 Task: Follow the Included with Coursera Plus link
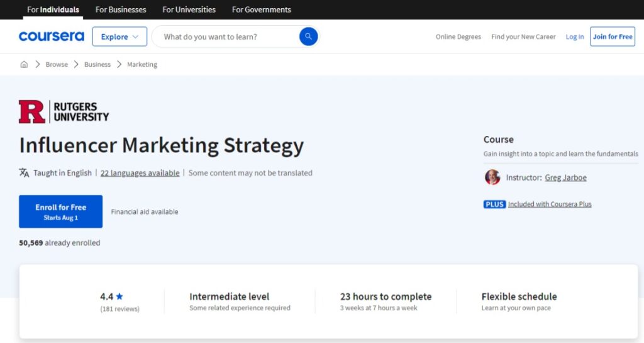click(550, 204)
